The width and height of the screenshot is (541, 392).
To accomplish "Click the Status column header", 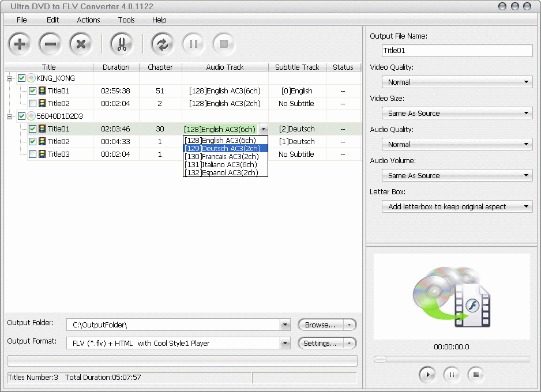I will [x=343, y=67].
